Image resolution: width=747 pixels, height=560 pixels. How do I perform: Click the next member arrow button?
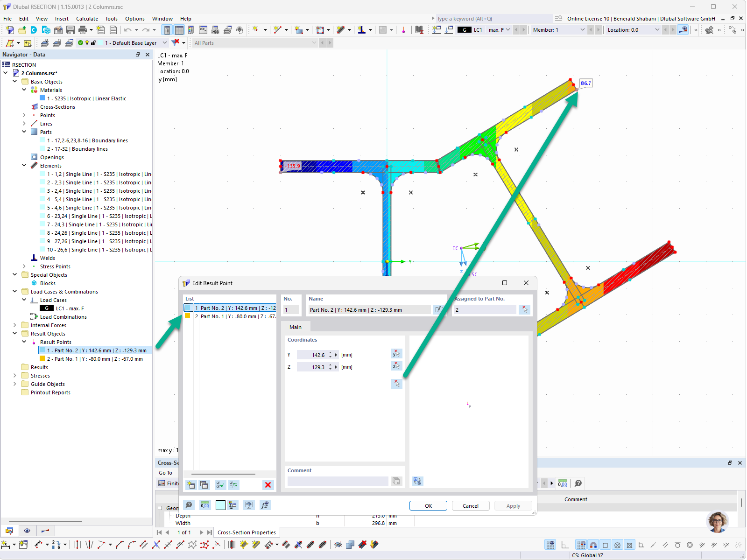(599, 30)
